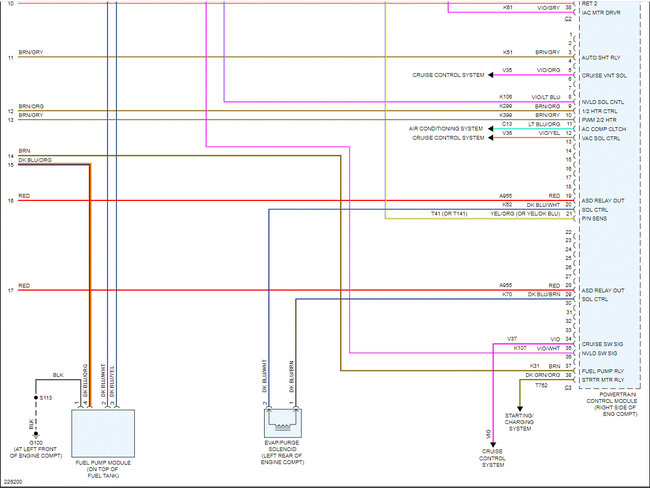This screenshot has height=489, width=650.
Task: Click the NVLD SOL CNTL pin label
Action: (602, 102)
